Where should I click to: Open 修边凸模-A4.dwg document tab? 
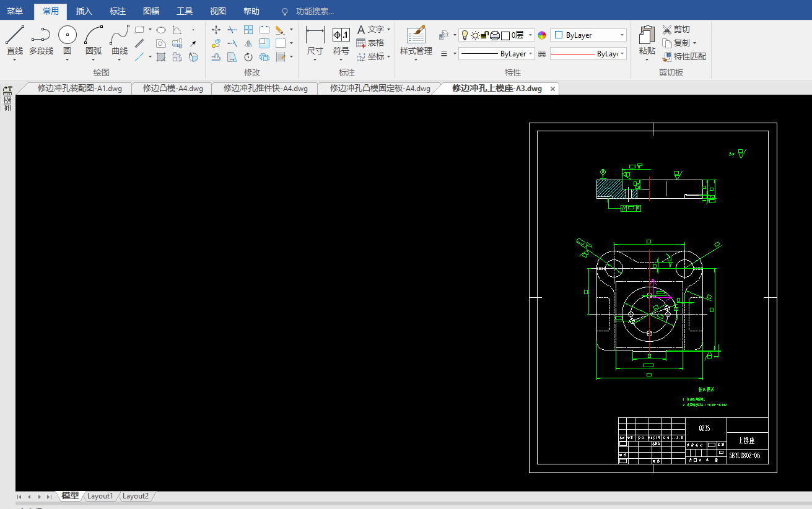[173, 89]
